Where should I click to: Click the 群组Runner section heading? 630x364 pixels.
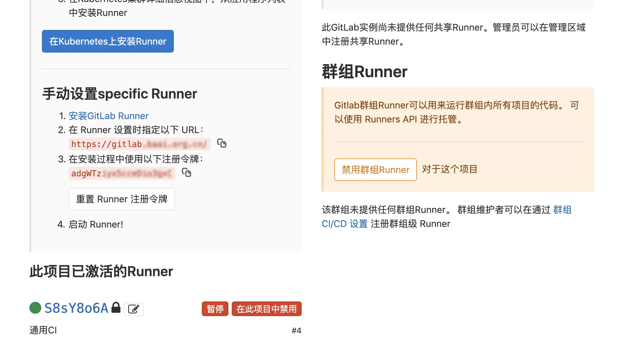coord(364,71)
